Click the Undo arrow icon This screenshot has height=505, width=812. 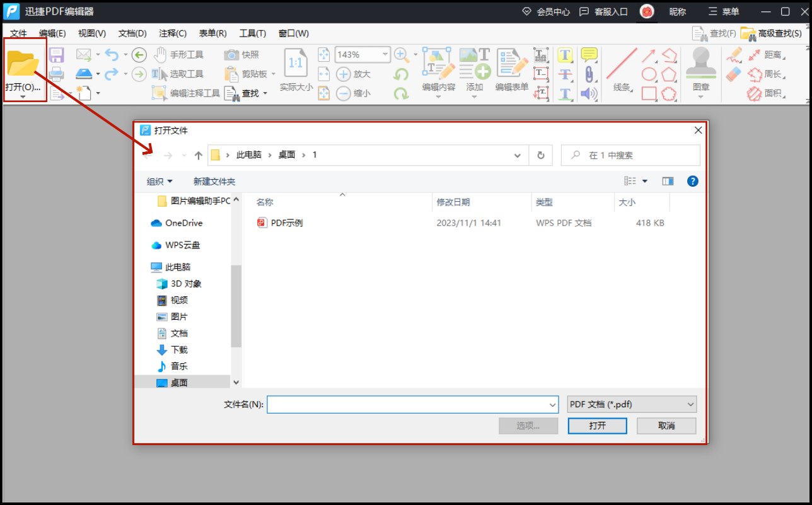(x=112, y=55)
